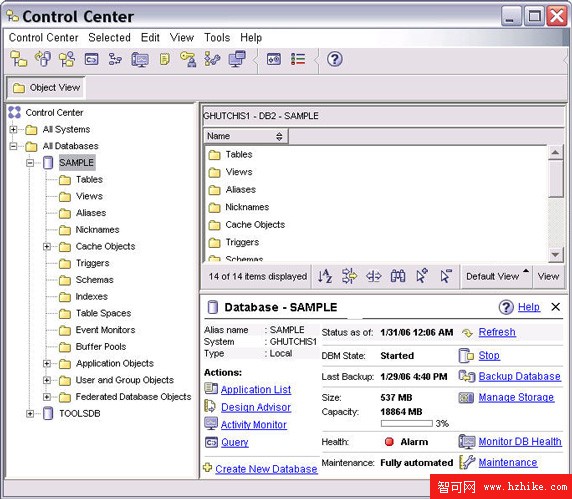This screenshot has height=499, width=572.
Task: Open the Satellite Administration Center toolbar icon
Action: pyautogui.click(x=67, y=59)
